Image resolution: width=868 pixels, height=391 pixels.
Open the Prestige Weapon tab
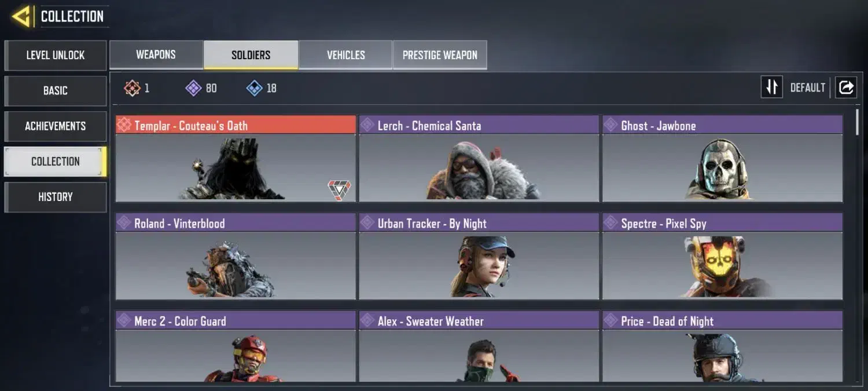(x=440, y=55)
